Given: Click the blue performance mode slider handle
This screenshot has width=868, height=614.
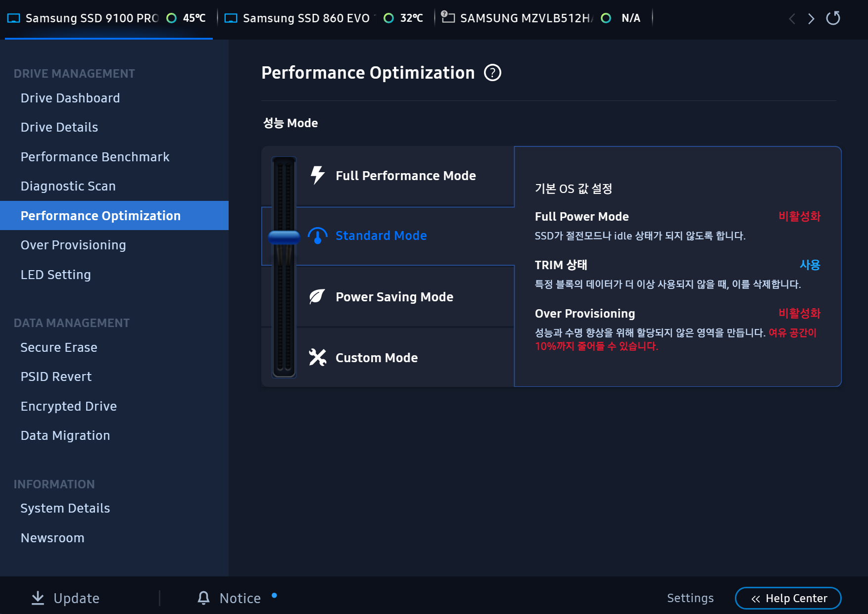Looking at the screenshot, I should (284, 237).
